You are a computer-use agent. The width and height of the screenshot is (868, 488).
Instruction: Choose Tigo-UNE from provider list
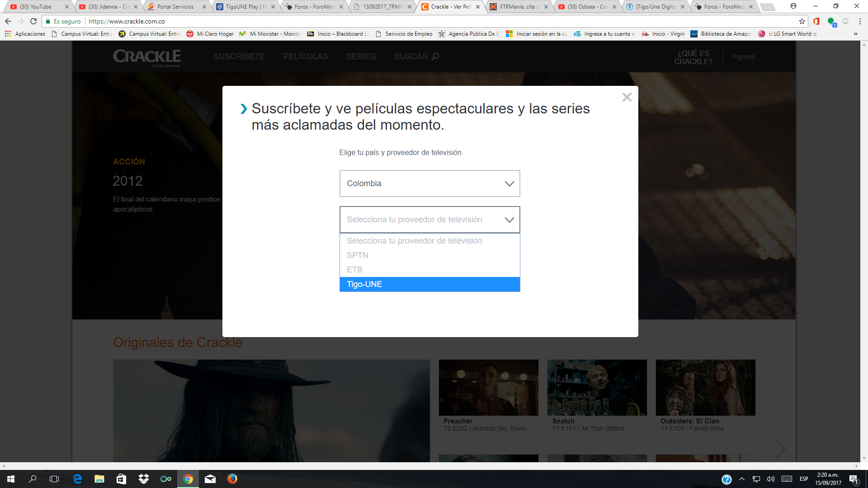coord(429,284)
